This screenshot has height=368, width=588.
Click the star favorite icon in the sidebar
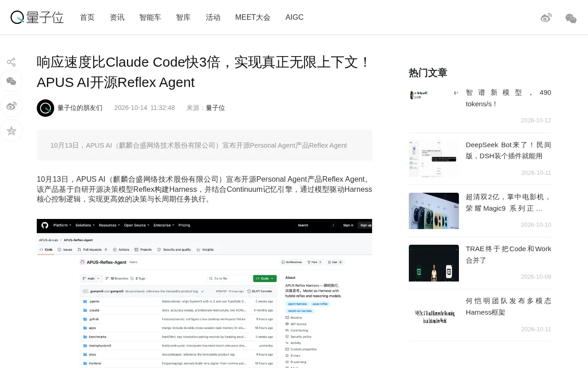[x=11, y=131]
